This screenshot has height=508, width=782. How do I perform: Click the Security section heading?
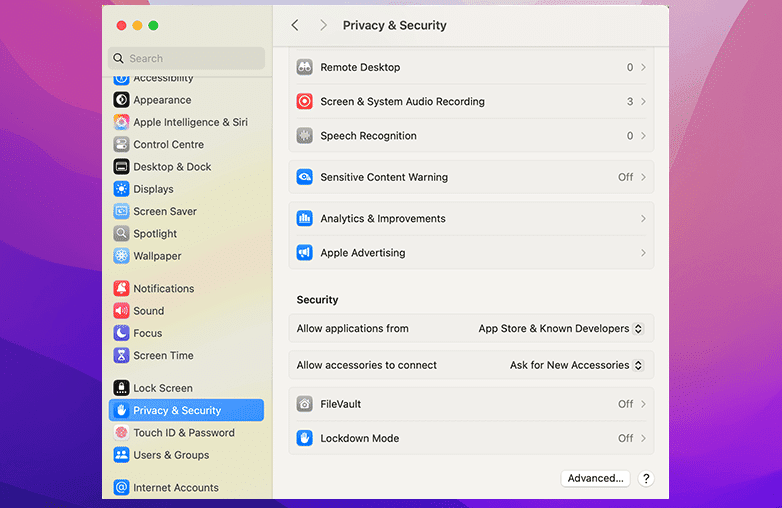317,300
